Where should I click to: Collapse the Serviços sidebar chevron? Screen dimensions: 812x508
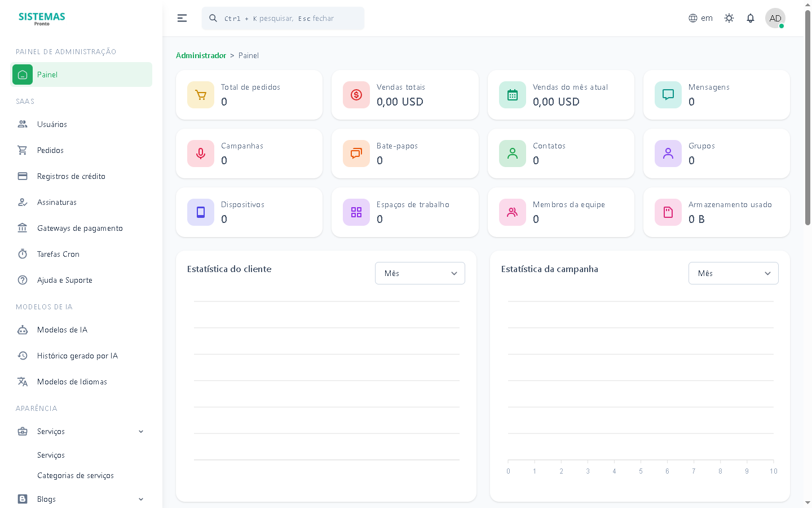click(141, 432)
